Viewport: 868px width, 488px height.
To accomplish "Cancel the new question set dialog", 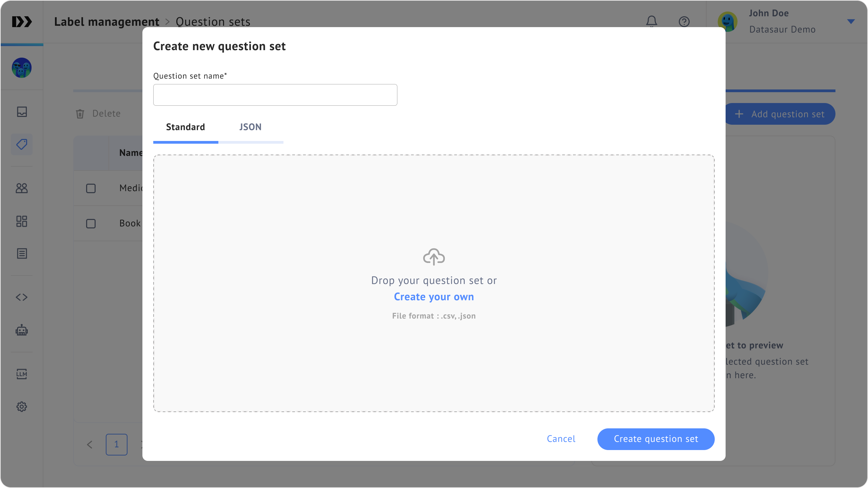I will point(561,439).
